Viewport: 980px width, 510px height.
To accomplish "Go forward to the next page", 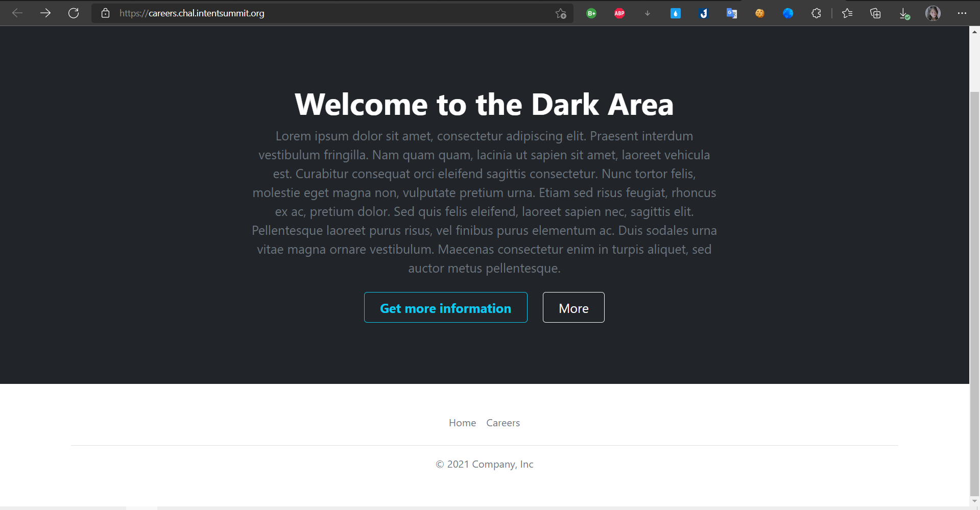I will (x=45, y=13).
